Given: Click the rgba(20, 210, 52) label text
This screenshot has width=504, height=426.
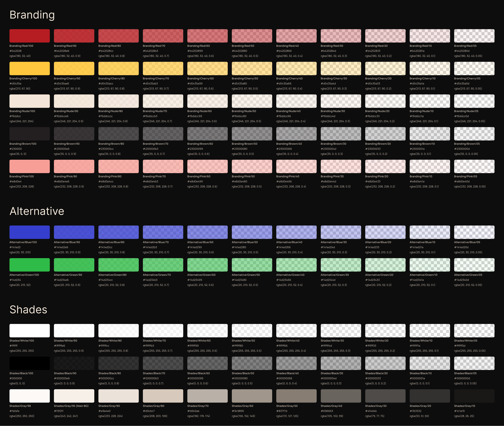Looking at the screenshot, I should (x=20, y=285).
